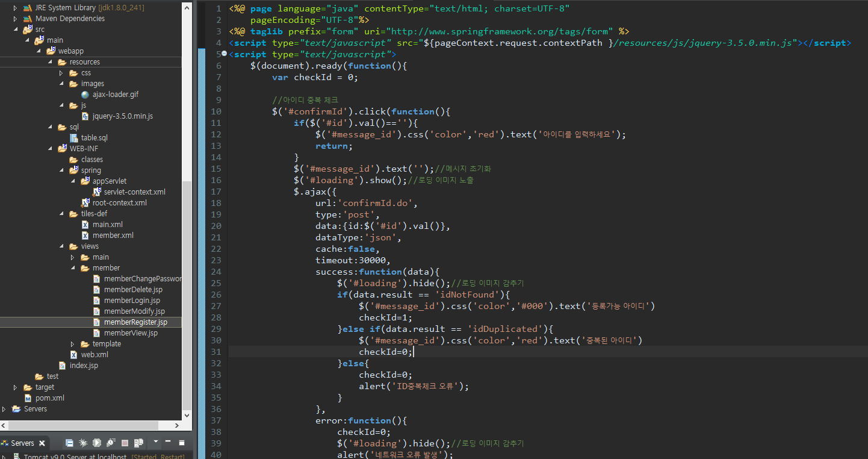This screenshot has width=868, height=459.
Task: Expand JRE System Library node
Action: point(15,8)
